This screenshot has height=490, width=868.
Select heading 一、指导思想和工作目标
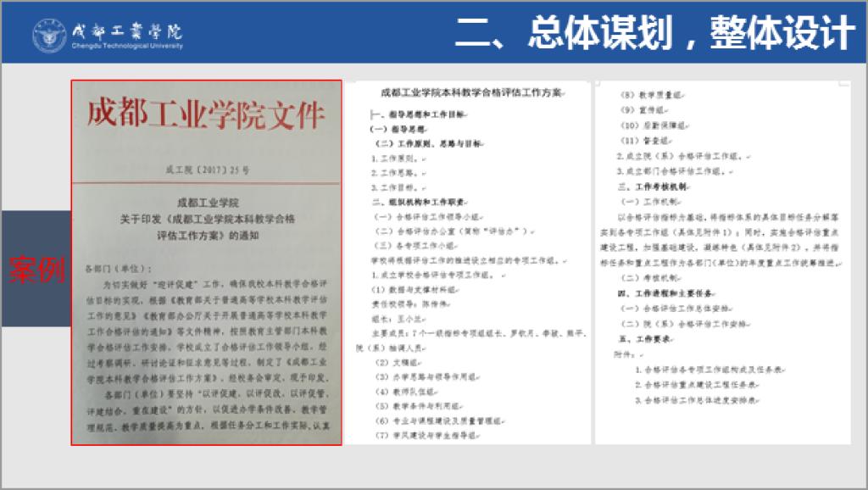tap(407, 114)
